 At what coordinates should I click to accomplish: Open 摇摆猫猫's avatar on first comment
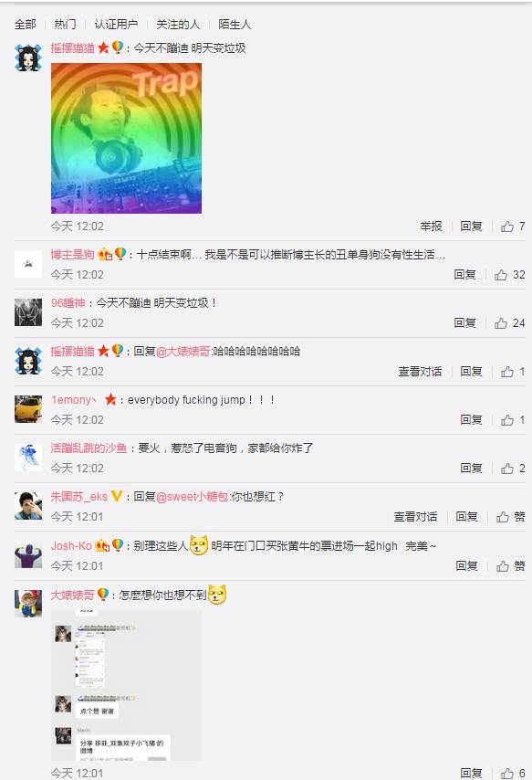28,58
